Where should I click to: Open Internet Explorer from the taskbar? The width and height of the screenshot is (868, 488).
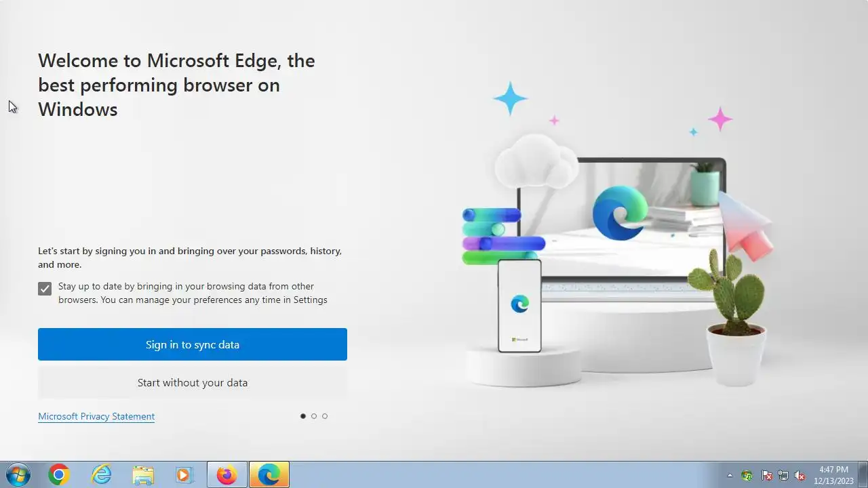(x=101, y=474)
